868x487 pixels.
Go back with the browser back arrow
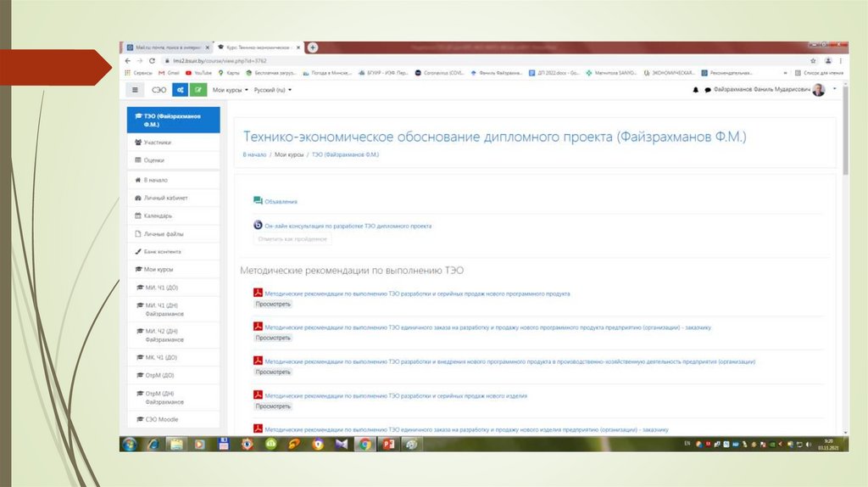click(128, 61)
